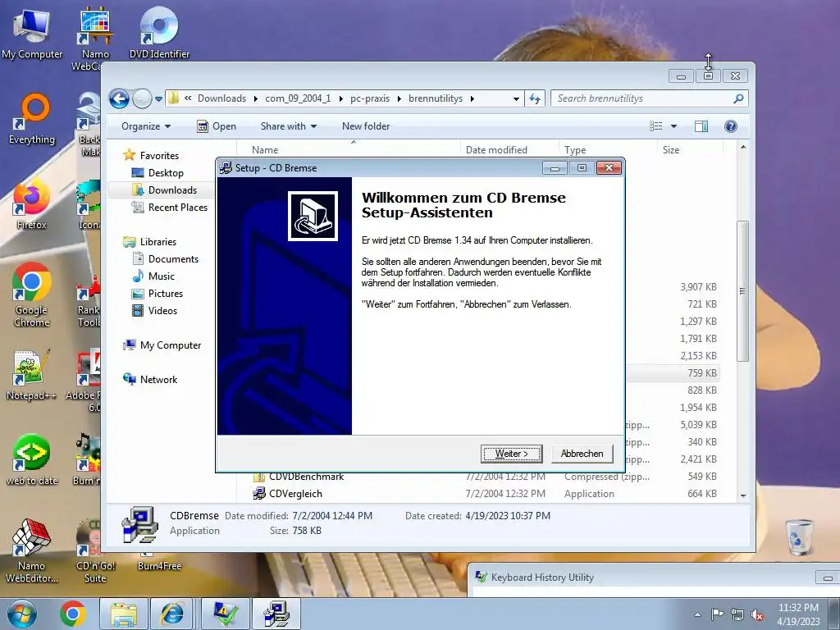Click the Explorer help icon
The image size is (840, 630).
click(731, 126)
